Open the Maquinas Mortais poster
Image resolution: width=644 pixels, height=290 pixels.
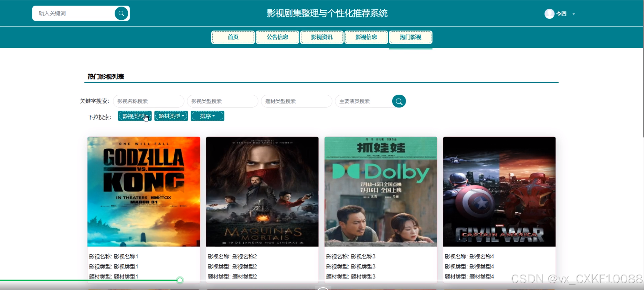pos(262,191)
